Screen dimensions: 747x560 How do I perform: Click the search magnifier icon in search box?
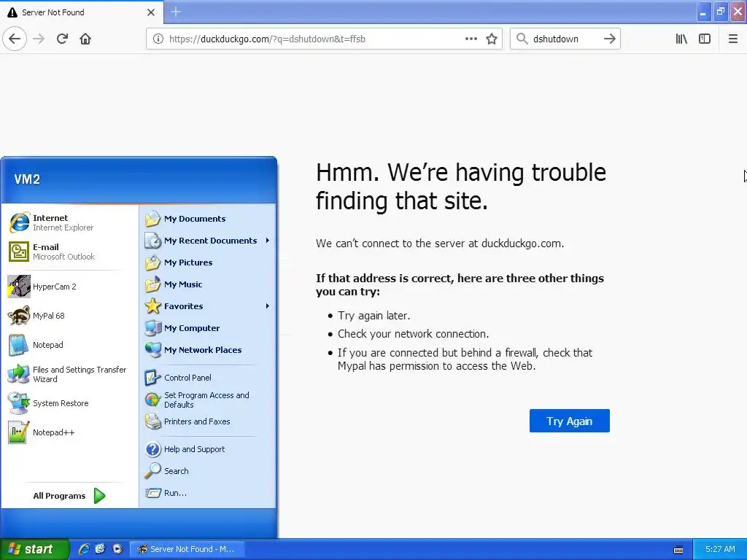(x=522, y=39)
